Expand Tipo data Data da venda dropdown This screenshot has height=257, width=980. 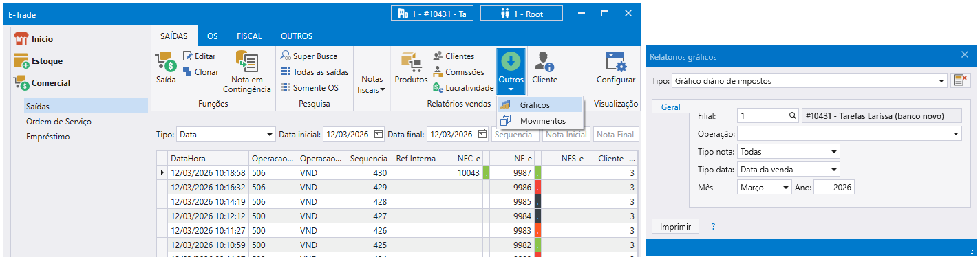click(x=834, y=169)
